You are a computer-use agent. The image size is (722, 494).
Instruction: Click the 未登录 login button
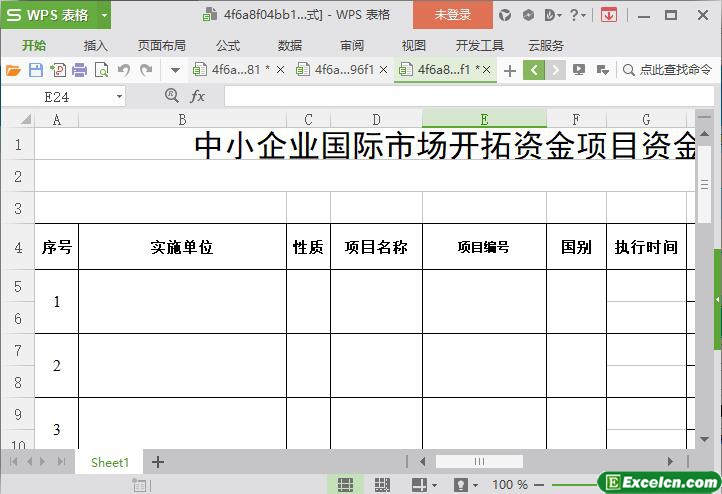pyautogui.click(x=452, y=15)
